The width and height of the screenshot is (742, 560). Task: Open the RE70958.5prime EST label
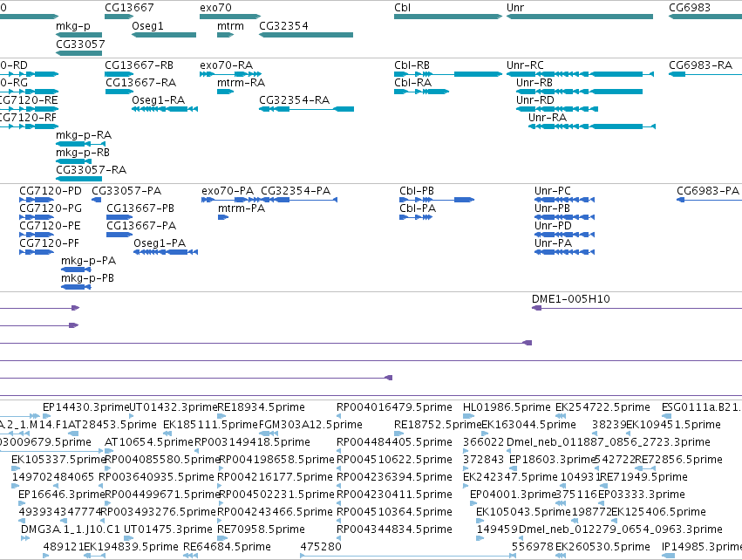261,529
